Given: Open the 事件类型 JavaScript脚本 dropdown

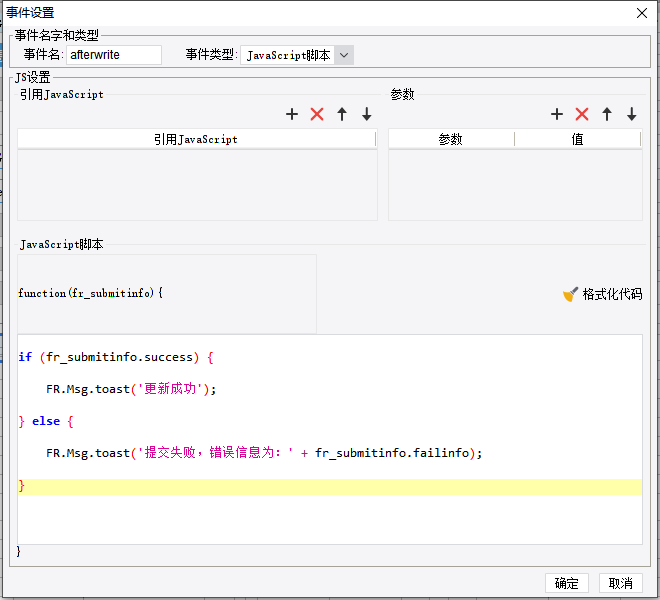Looking at the screenshot, I should tap(297, 55).
